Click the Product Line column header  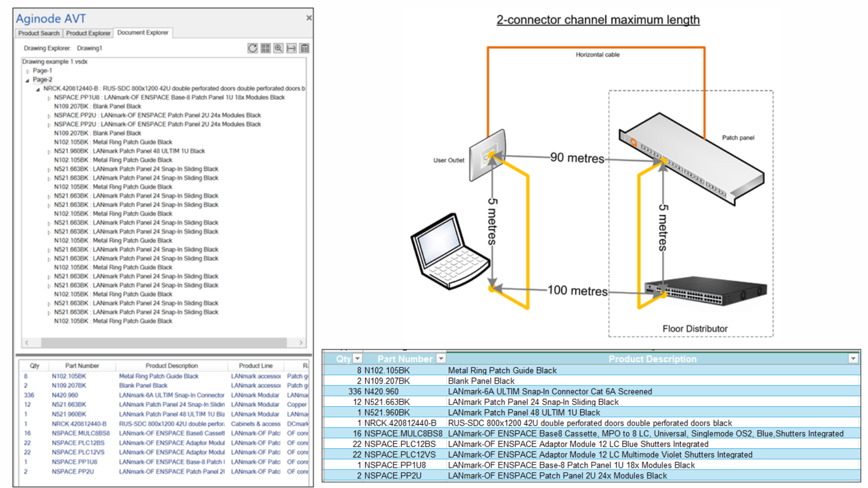point(255,366)
